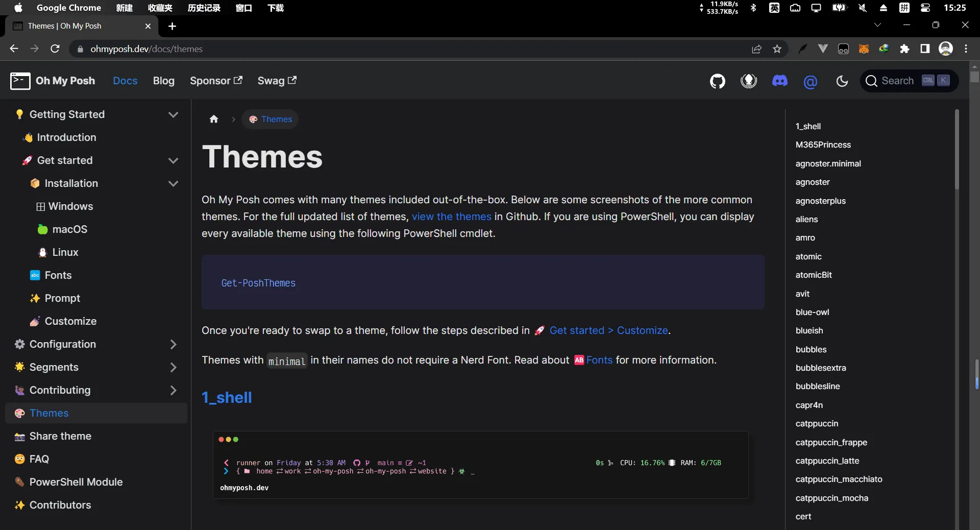Open the Chrome side panel icon
980x530 pixels.
[925, 49]
